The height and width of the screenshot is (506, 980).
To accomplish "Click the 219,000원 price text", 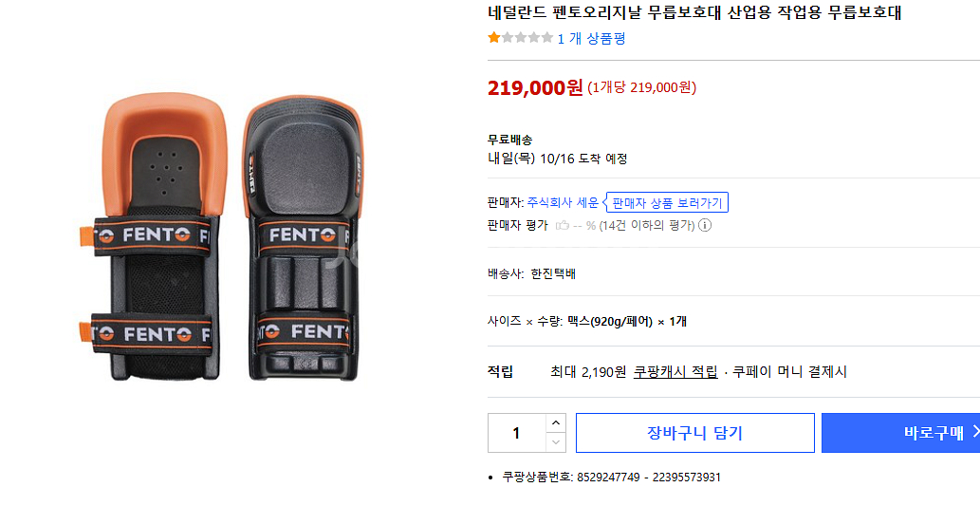I will [535, 87].
